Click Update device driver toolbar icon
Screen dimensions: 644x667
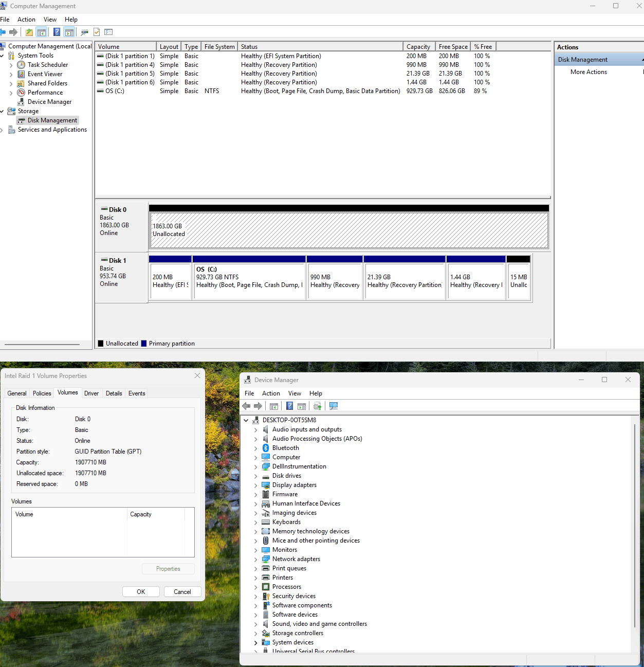(x=318, y=406)
